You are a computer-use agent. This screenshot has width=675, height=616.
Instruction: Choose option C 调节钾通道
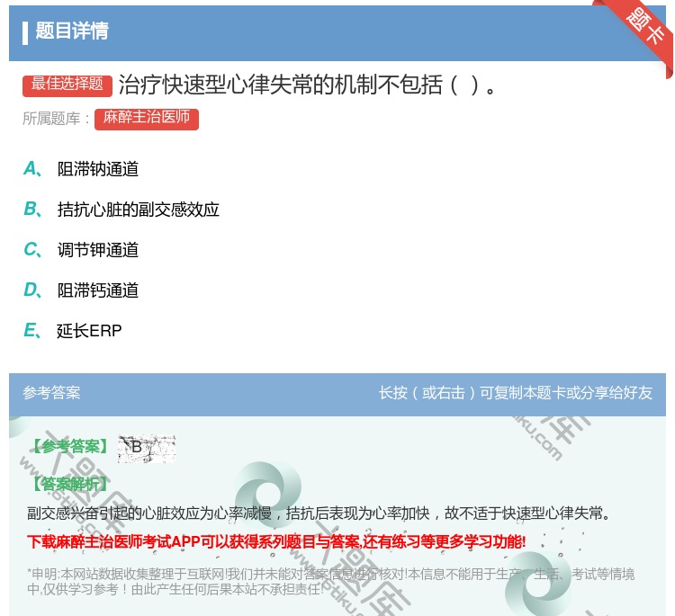97,250
